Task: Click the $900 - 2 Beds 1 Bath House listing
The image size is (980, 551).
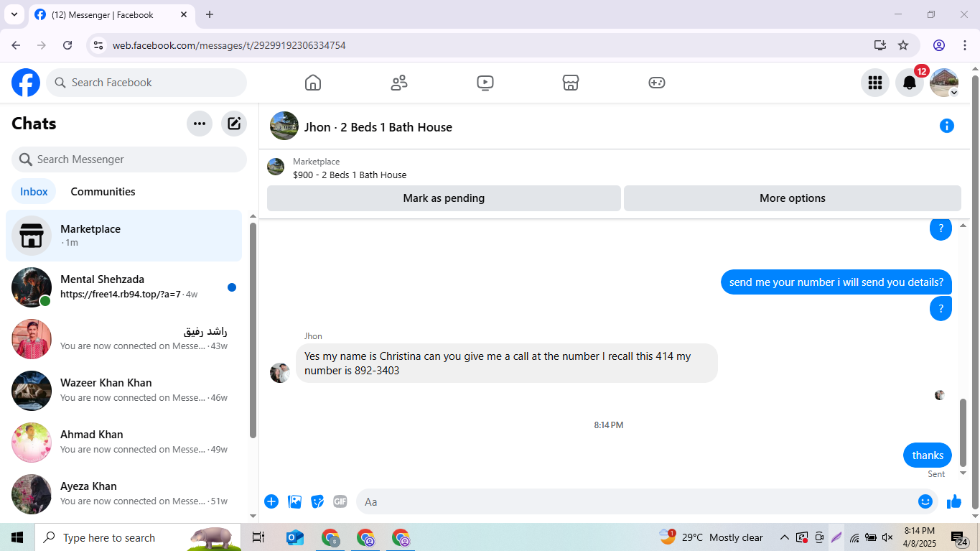Action: [x=350, y=175]
